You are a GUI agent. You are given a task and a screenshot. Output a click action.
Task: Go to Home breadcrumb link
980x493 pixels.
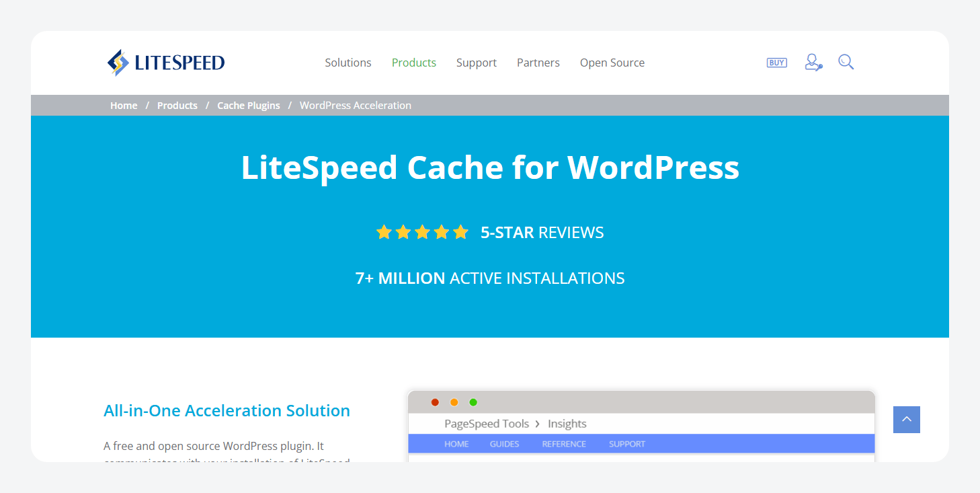pos(124,106)
